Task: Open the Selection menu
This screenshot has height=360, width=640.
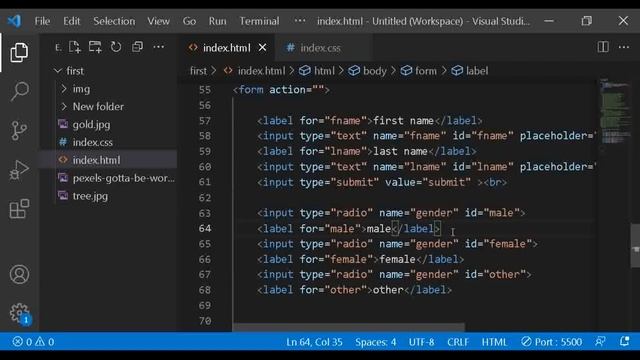Action: coord(114,21)
